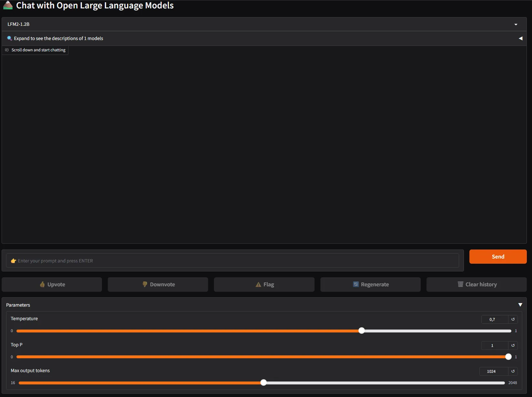Image resolution: width=532 pixels, height=397 pixels.
Task: Click the pointing finger emoji in prompt box
Action: click(13, 260)
